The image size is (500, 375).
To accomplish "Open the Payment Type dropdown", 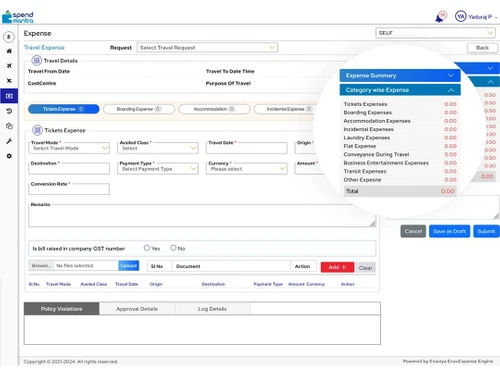I will tap(158, 169).
